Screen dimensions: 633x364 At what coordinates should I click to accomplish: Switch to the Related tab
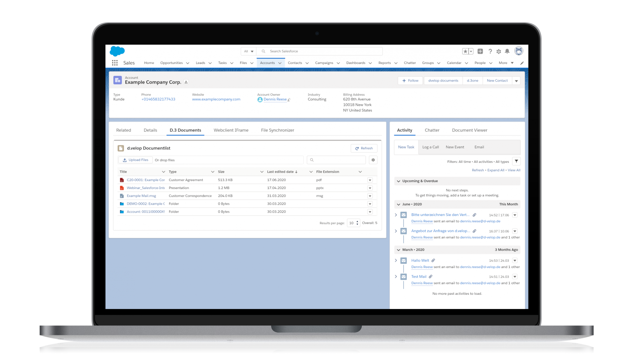(124, 130)
